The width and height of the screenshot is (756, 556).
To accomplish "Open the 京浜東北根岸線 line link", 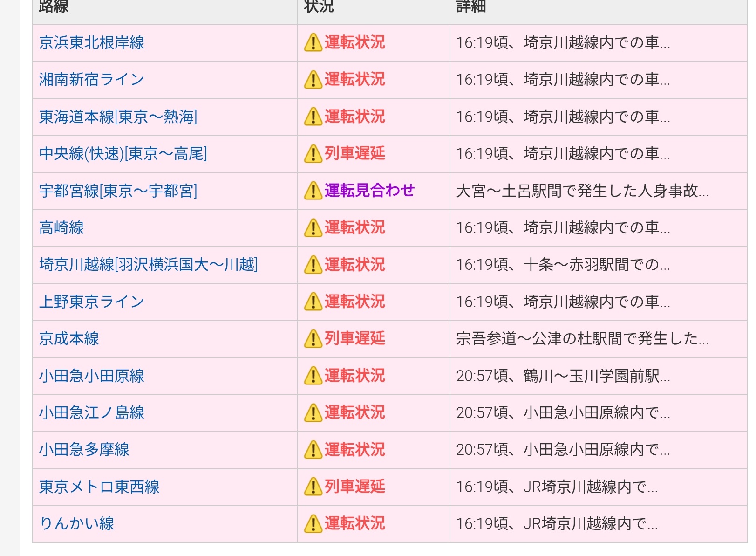I will [92, 43].
